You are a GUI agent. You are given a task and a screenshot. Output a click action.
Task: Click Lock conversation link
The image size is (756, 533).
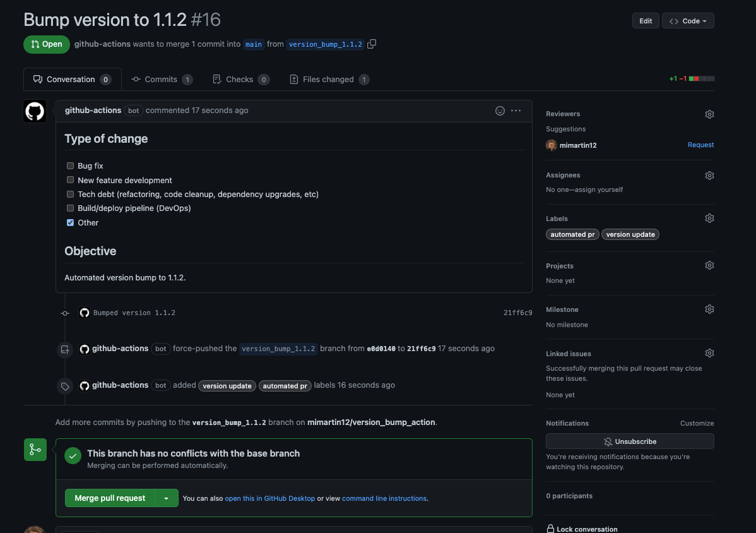[587, 529]
